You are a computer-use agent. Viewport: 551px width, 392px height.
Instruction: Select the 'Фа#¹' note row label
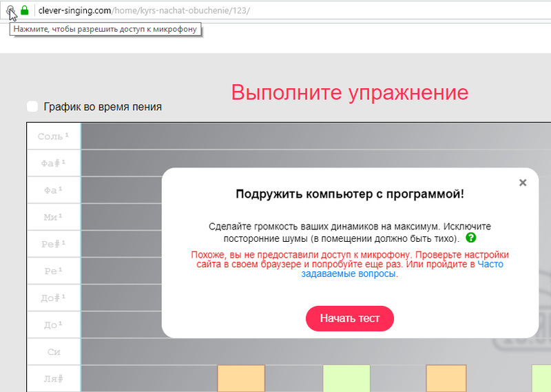coord(54,163)
